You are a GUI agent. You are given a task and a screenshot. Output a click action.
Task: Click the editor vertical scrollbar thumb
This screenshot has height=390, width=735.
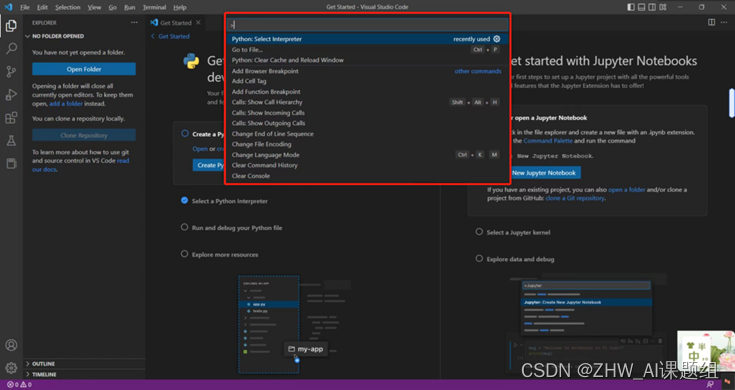point(731,103)
